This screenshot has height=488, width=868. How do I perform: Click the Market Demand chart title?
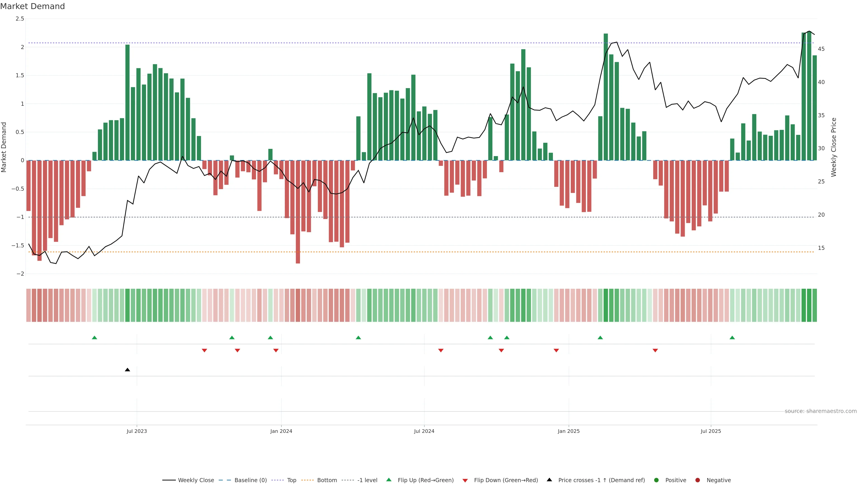pyautogui.click(x=32, y=6)
